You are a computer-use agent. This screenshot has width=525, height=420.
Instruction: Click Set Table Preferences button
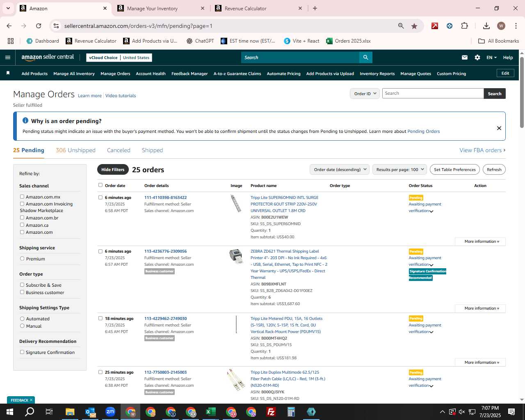[x=454, y=169]
